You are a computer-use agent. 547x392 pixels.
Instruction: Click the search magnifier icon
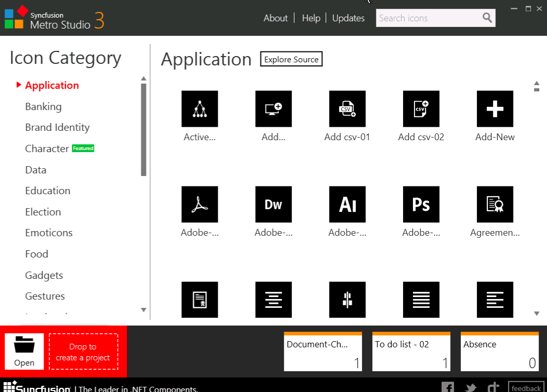point(487,18)
